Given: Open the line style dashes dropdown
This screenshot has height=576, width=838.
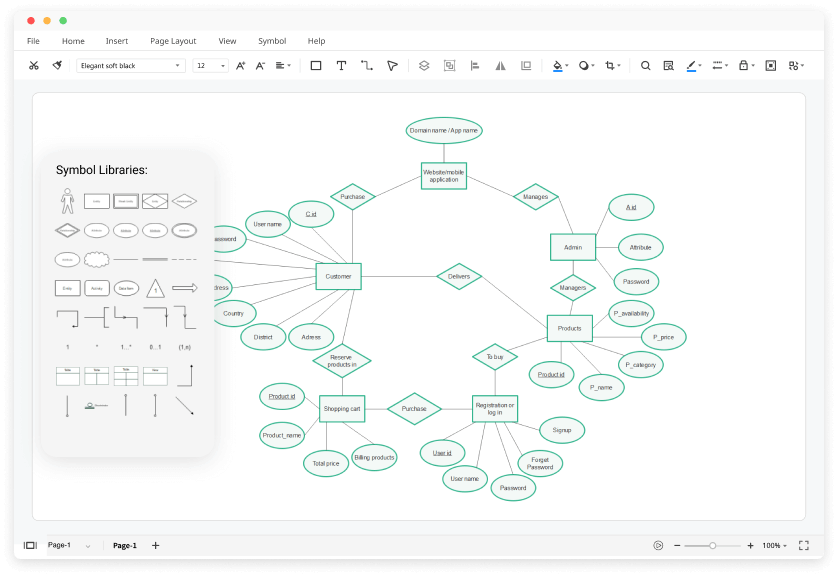Looking at the screenshot, I should tap(718, 64).
